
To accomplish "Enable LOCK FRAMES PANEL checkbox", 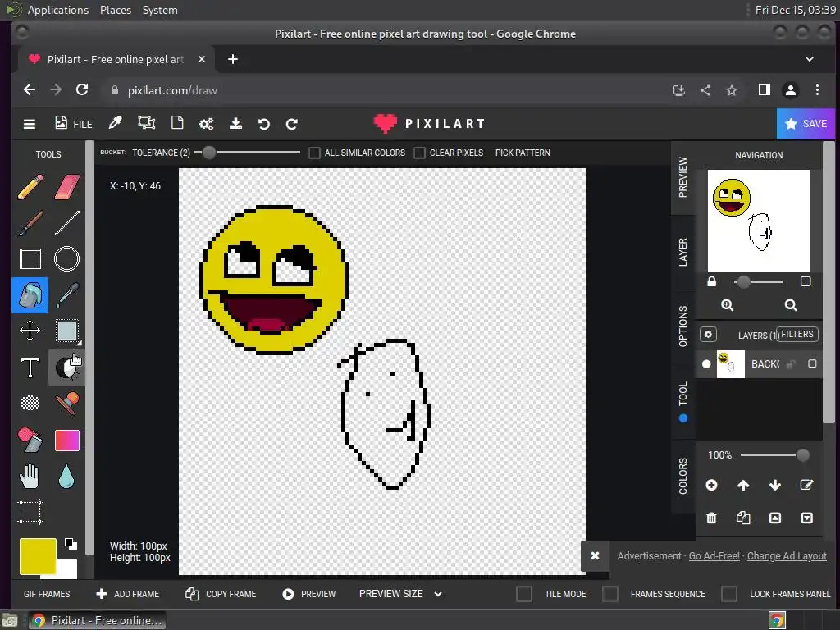I will (x=729, y=594).
